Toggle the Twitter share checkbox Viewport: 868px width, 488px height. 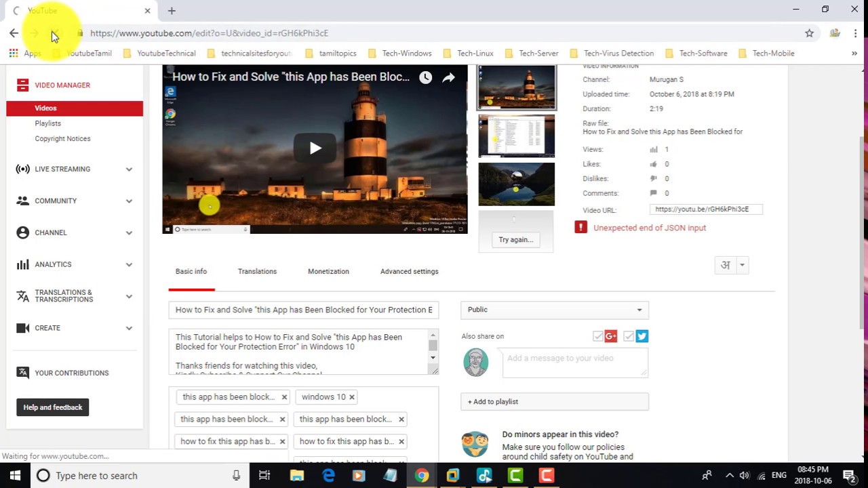tap(629, 336)
